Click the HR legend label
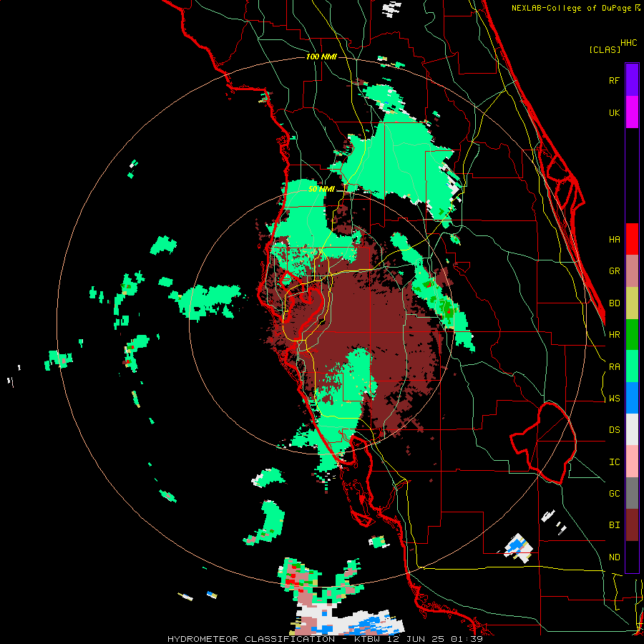This screenshot has width=644, height=644. coord(614,335)
